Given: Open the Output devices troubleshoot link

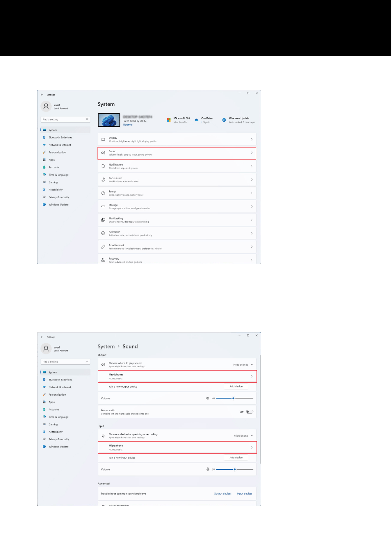Looking at the screenshot, I should coord(223,494).
